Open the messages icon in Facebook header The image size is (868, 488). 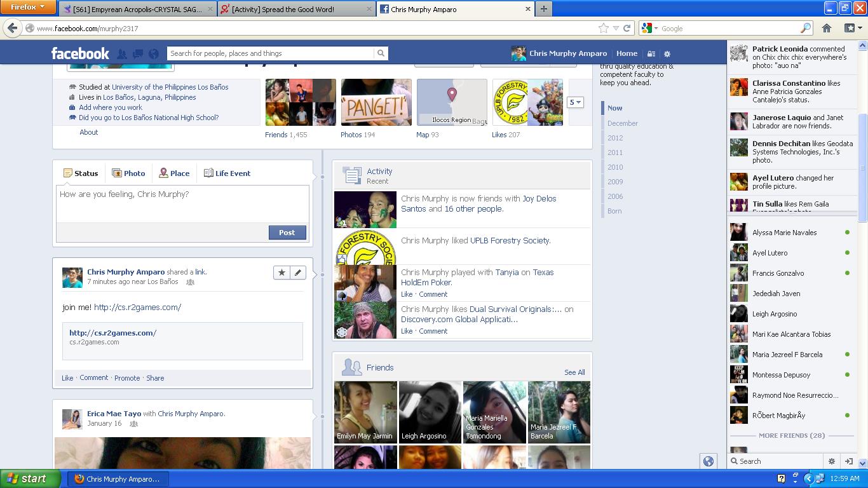click(137, 54)
